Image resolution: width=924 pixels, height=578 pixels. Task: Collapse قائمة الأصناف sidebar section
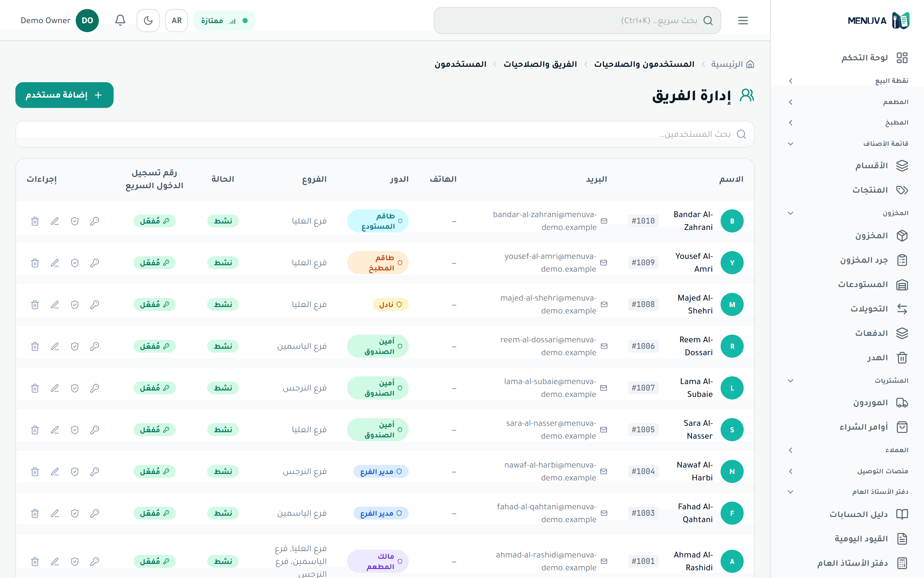[848, 144]
